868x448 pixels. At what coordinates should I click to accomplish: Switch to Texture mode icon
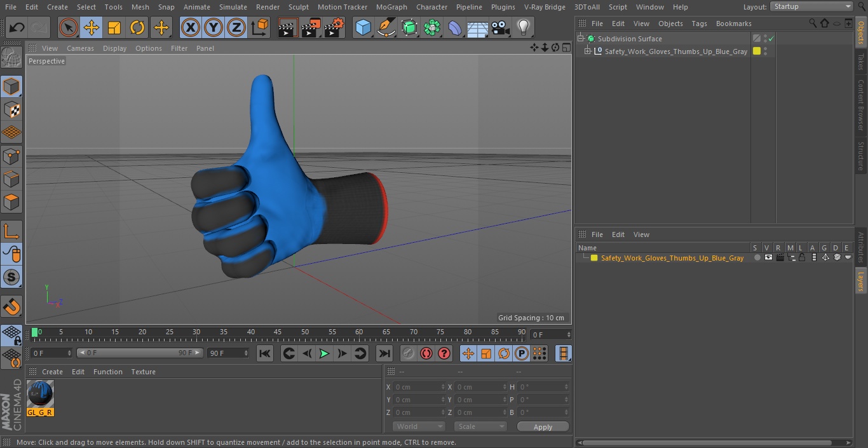click(11, 110)
